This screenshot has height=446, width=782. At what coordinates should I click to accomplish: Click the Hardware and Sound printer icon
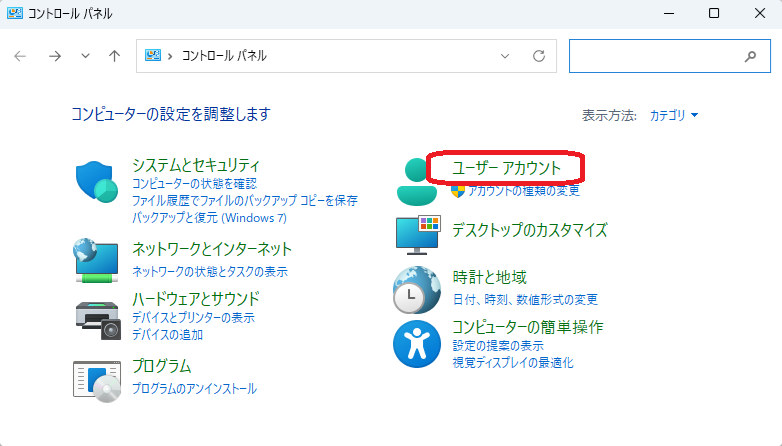click(97, 319)
